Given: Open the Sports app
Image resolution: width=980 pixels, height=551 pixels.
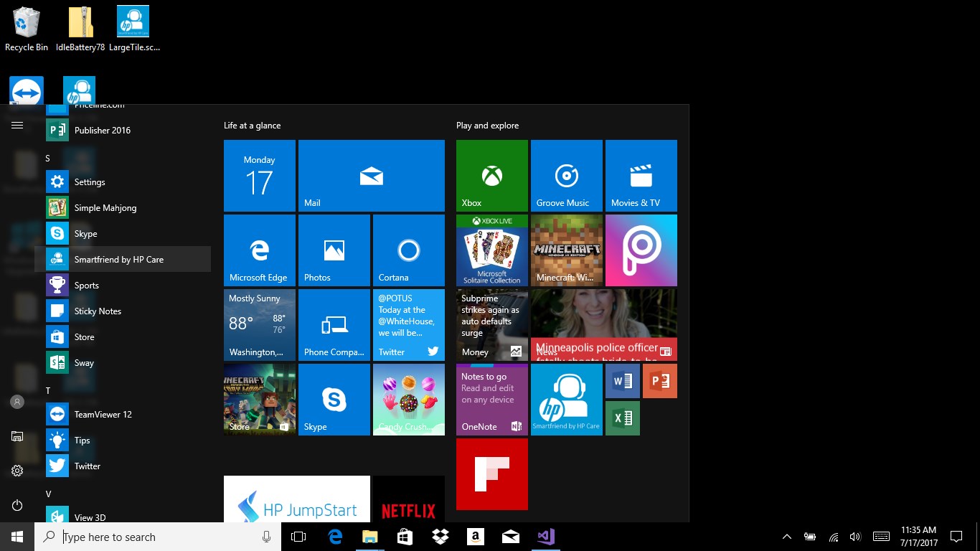Looking at the screenshot, I should (x=123, y=286).
